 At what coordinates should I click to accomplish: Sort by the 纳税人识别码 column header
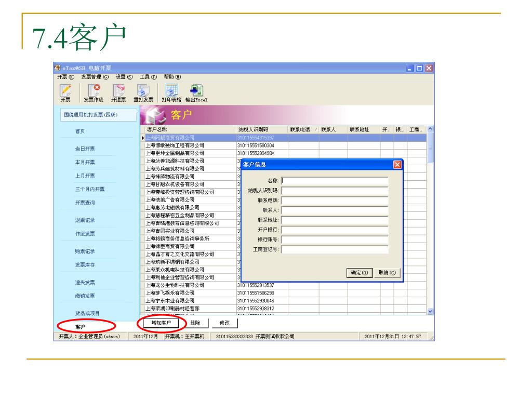pos(262,129)
